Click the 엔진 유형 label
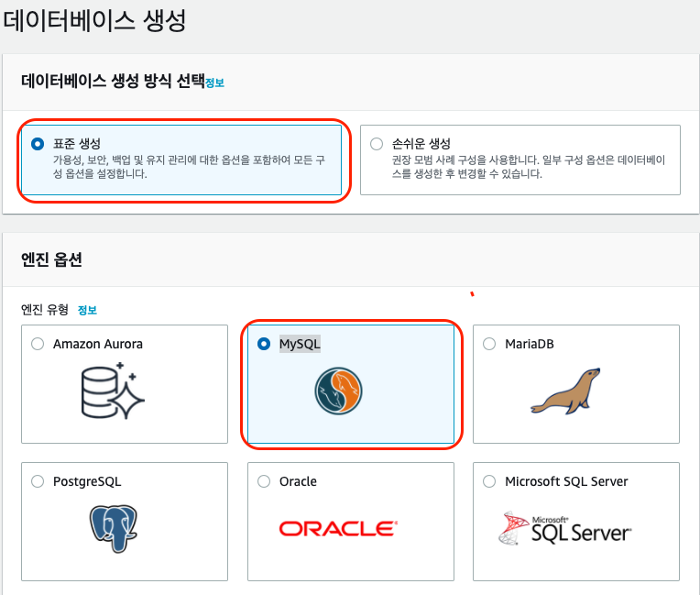Viewport: 700px width, 595px height. 45,310
